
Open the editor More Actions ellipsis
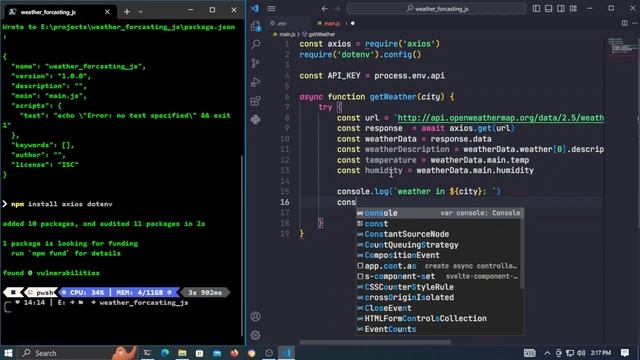[635, 23]
